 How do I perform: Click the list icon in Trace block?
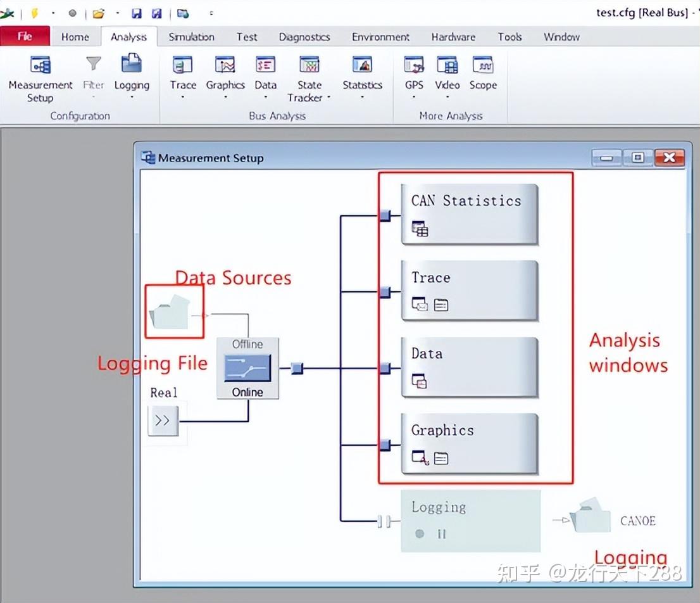click(x=441, y=305)
